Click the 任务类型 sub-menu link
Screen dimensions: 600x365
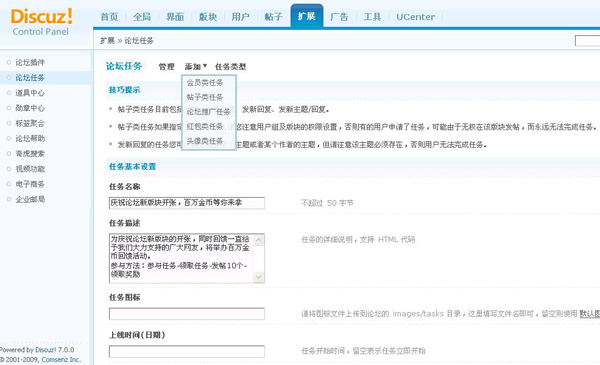(230, 67)
